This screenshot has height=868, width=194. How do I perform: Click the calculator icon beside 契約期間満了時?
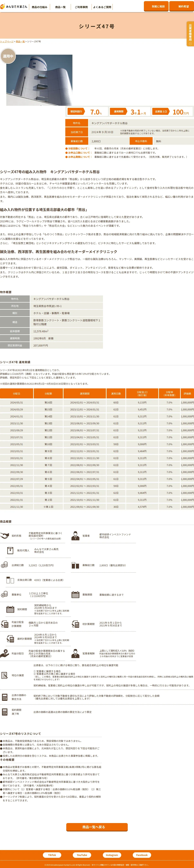pos(5,712)
